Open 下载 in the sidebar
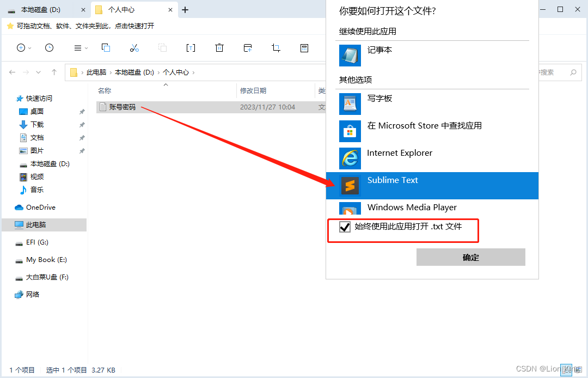 (37, 125)
